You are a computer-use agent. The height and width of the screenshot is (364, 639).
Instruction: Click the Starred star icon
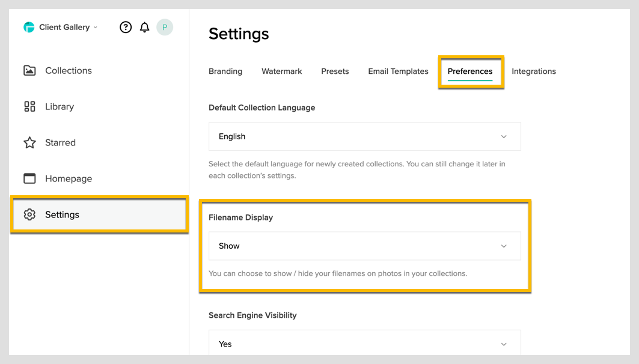(x=29, y=142)
